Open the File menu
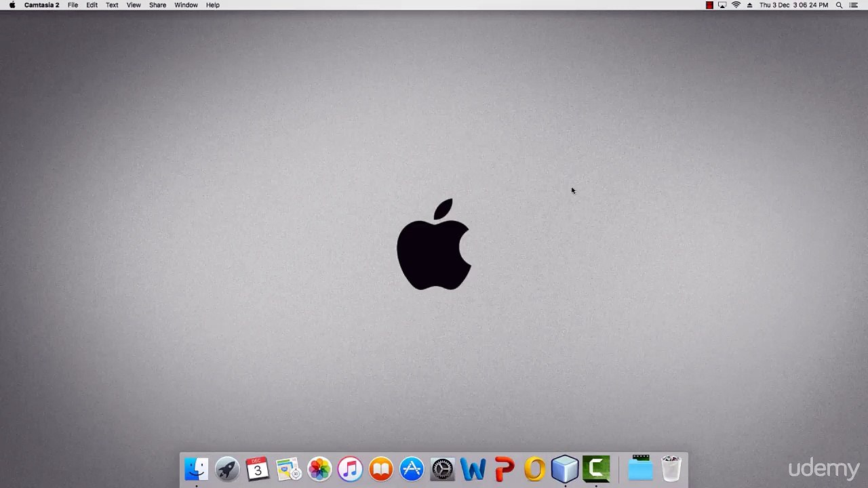This screenshot has width=868, height=488. (x=73, y=5)
